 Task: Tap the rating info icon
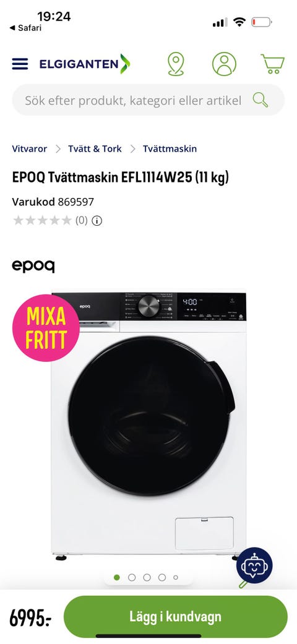click(x=97, y=221)
